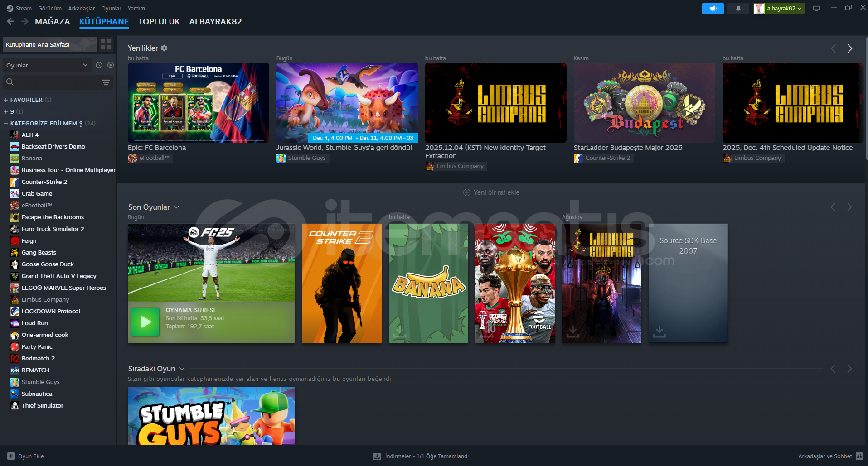The height and width of the screenshot is (466, 868).
Task: Open the Görünüm menu
Action: click(50, 8)
